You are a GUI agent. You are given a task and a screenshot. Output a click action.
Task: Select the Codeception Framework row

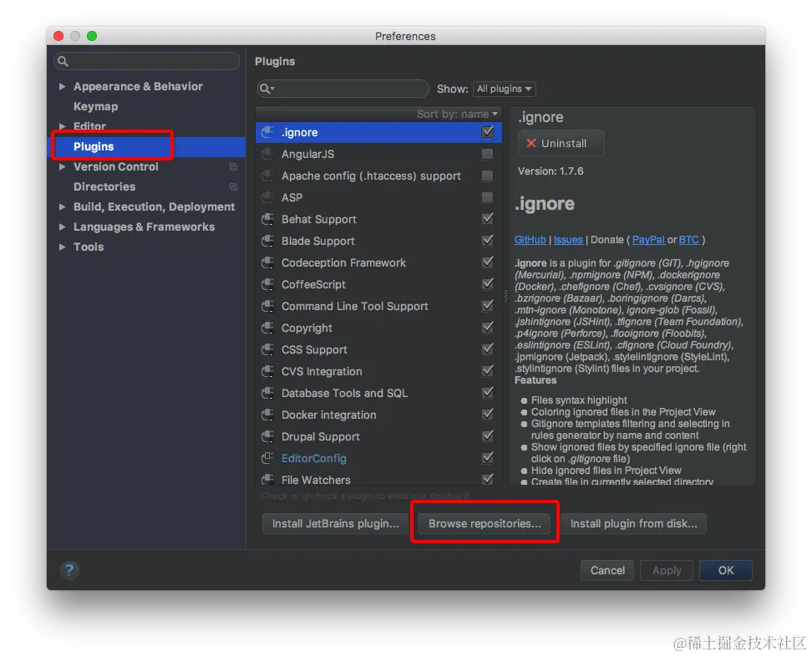(378, 262)
